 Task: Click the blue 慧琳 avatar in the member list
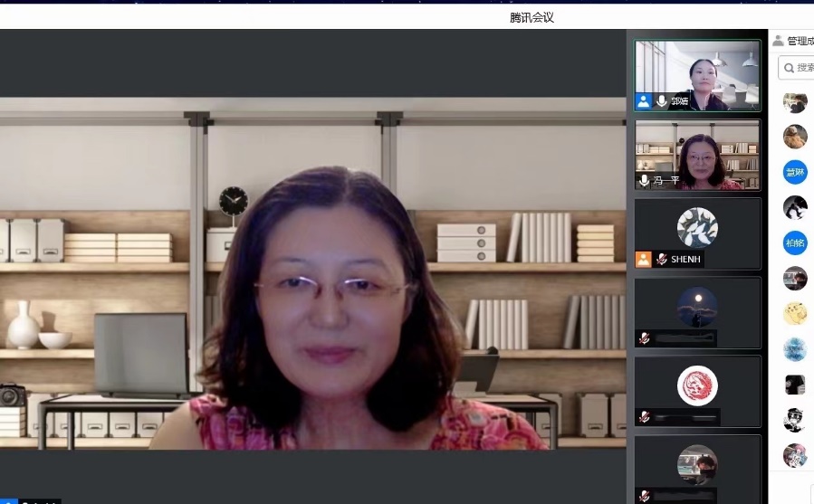[795, 172]
